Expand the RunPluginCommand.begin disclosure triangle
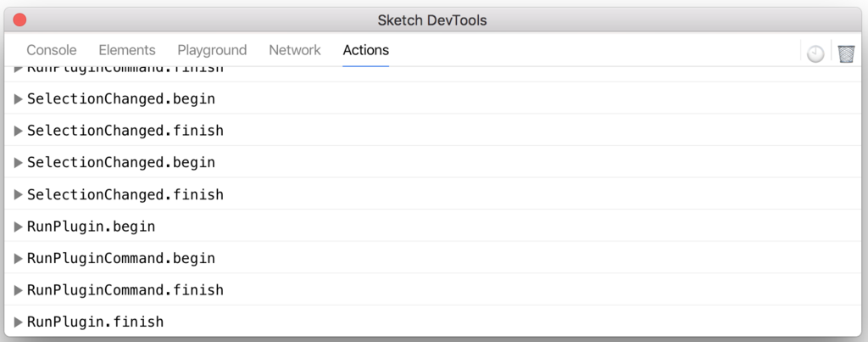This screenshot has height=342, width=868. tap(19, 258)
